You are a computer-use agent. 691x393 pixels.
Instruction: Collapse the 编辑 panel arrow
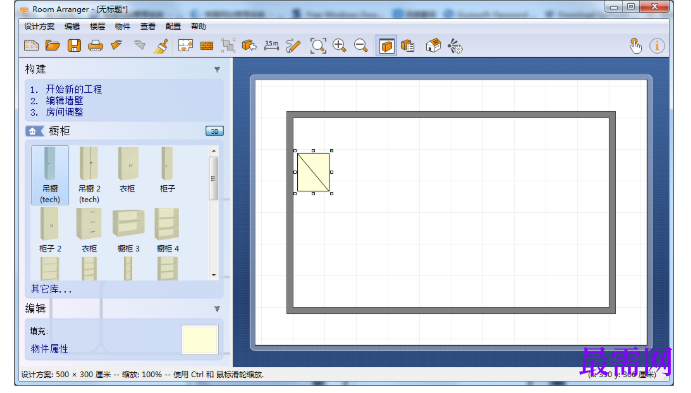tap(217, 309)
